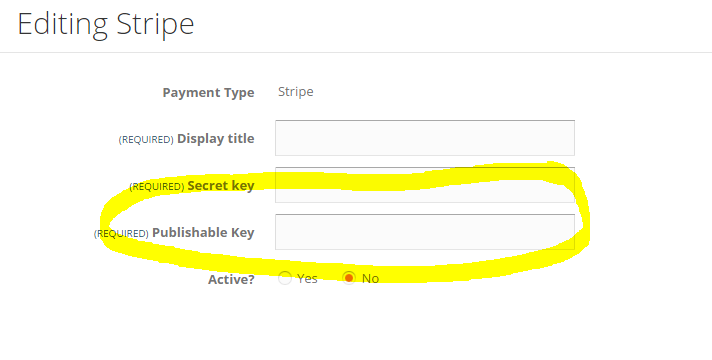The width and height of the screenshot is (712, 360).
Task: Click the REQUIRED marker beside Display title
Action: click(x=146, y=140)
